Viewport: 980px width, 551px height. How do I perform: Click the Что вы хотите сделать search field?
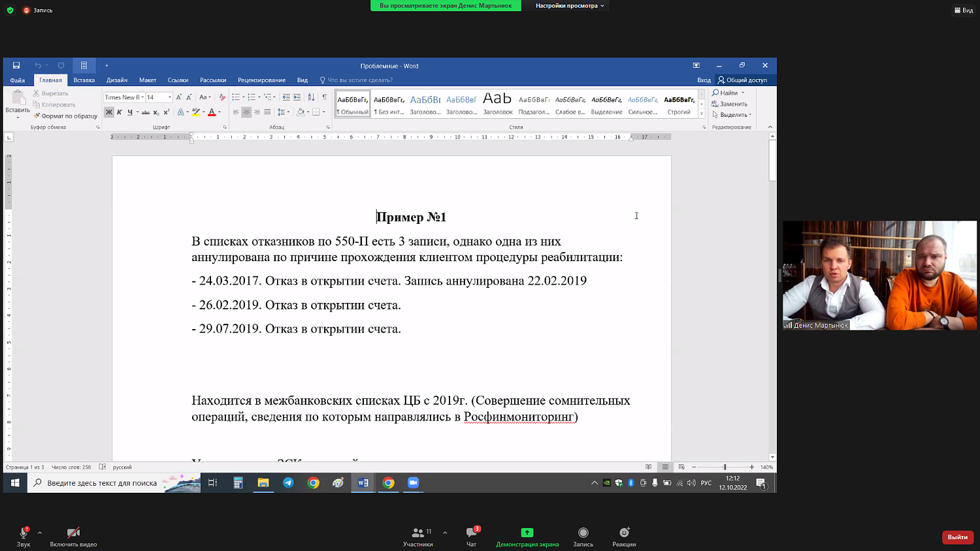(x=356, y=80)
